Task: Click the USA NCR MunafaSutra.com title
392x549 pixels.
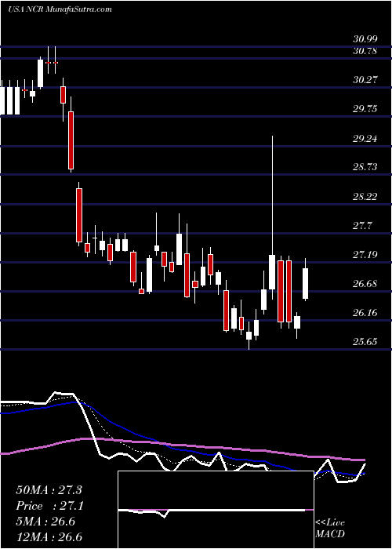Action: tap(60, 9)
